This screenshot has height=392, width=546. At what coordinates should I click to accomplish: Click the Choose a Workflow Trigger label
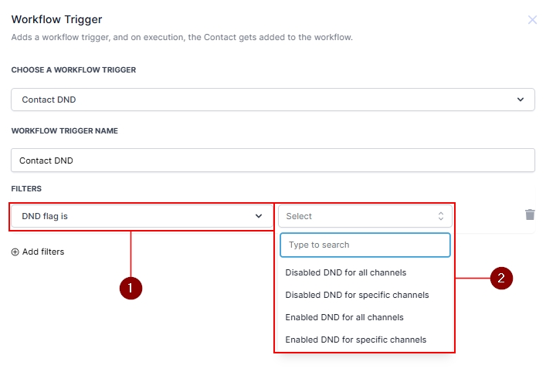point(73,70)
